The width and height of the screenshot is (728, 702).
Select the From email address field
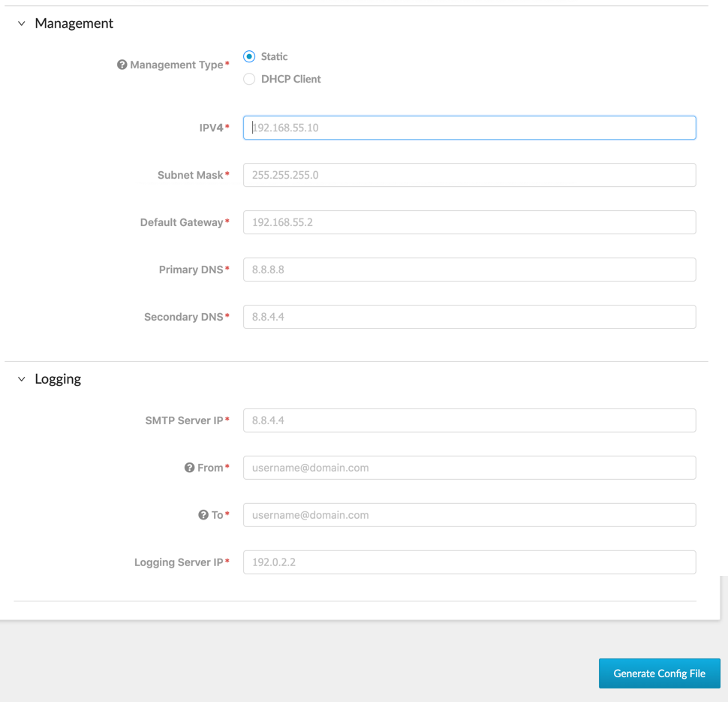(x=468, y=467)
